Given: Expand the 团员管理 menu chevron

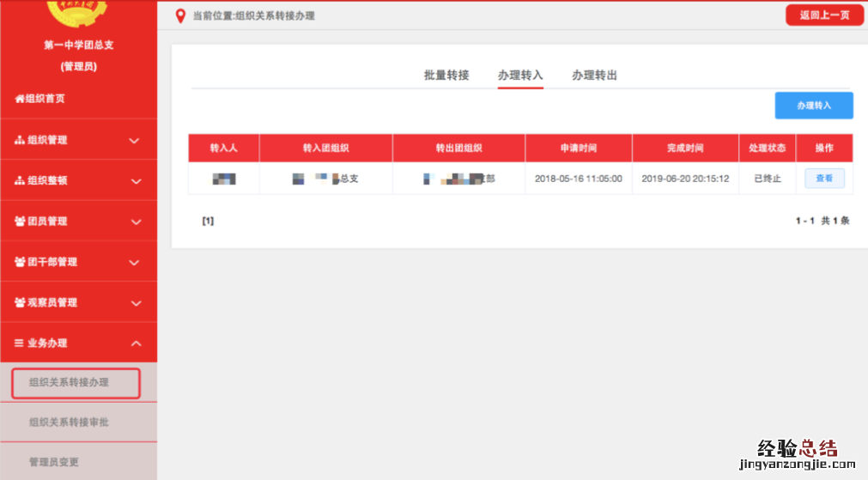Looking at the screenshot, I should tap(135, 222).
